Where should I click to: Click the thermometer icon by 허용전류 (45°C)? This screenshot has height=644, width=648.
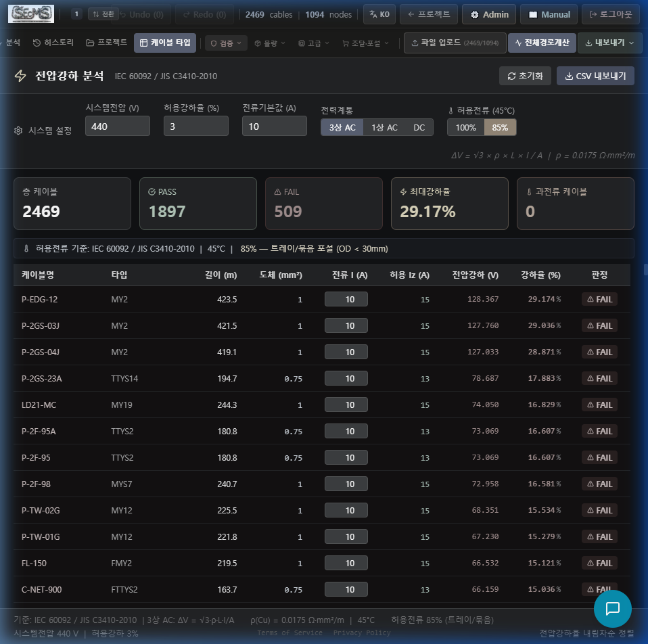450,111
